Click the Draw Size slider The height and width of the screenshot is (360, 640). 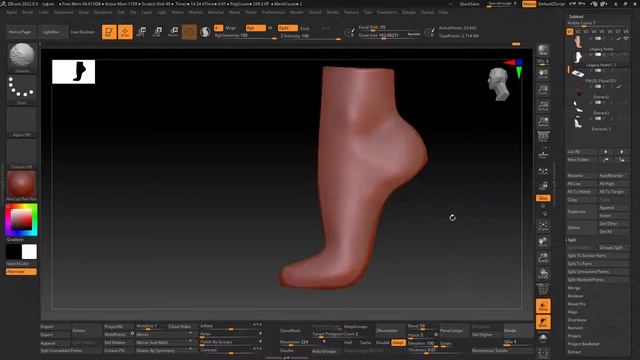(389, 36)
